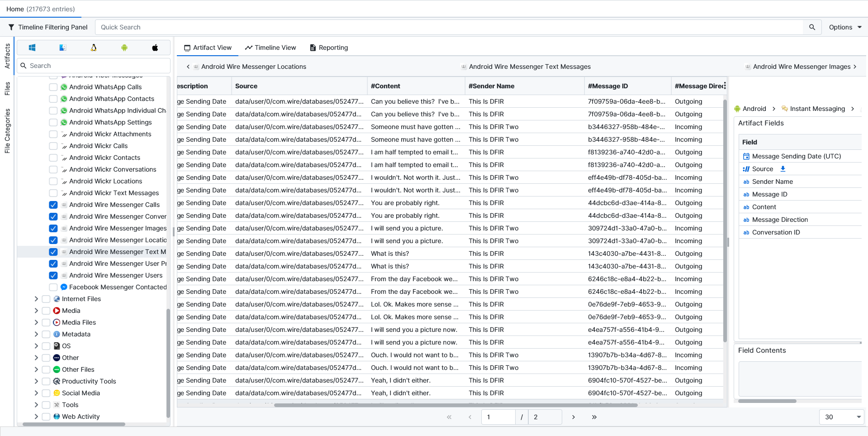Image resolution: width=868 pixels, height=436 pixels.
Task: Expand the Internet Files tree node
Action: (x=36, y=299)
